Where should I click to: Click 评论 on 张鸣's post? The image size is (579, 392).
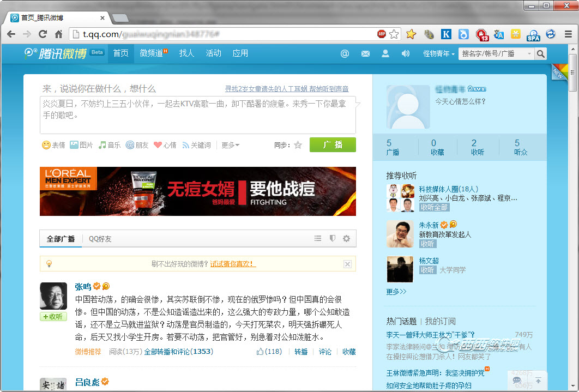pyautogui.click(x=325, y=352)
